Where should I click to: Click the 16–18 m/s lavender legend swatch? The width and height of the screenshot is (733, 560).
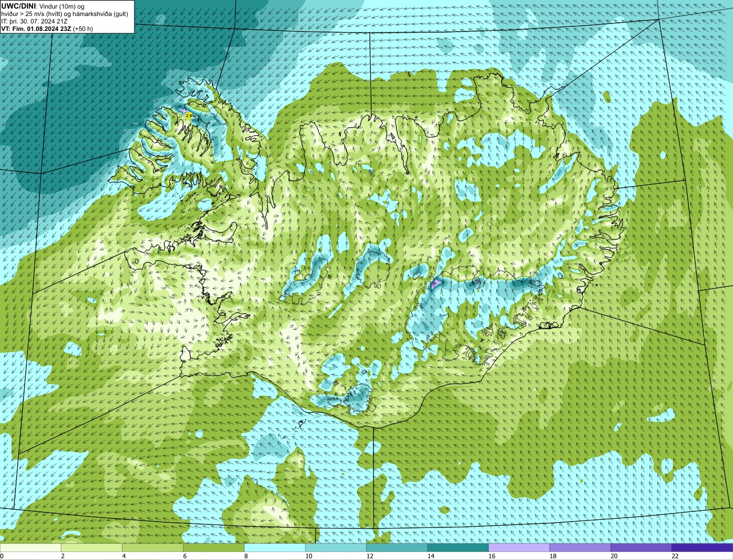point(519,547)
